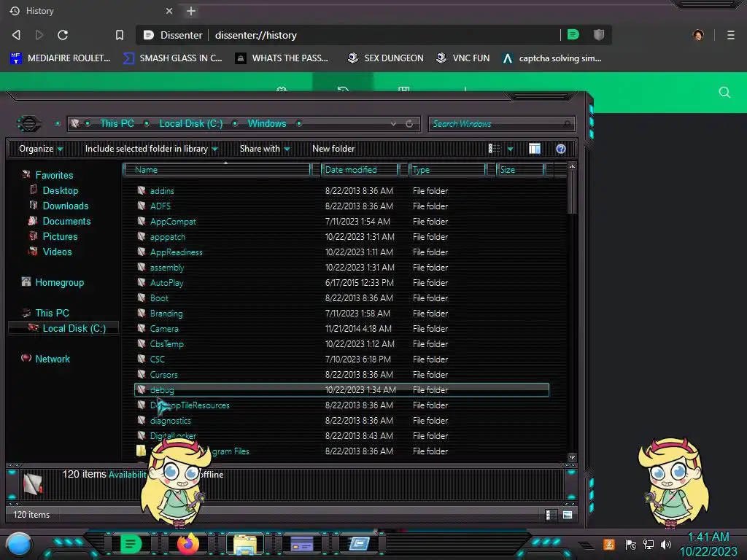The width and height of the screenshot is (747, 560).
Task: Sort by Type column
Action: point(447,169)
